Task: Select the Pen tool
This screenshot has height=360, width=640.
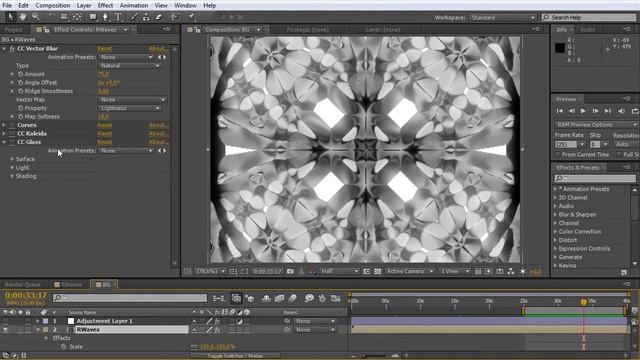Action: click(105, 17)
